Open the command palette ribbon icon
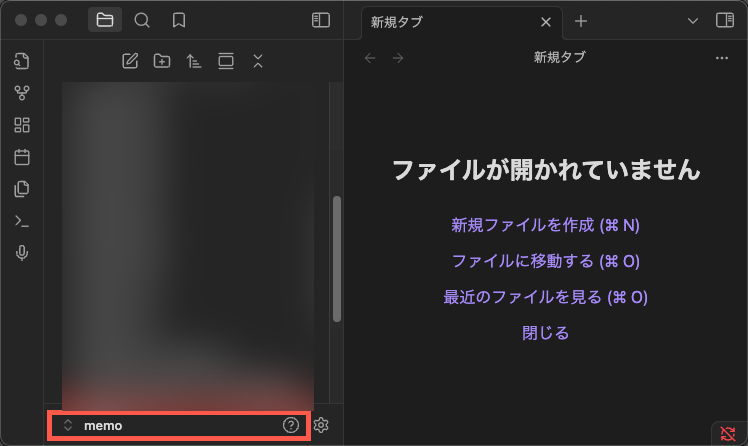This screenshot has height=446, width=748. pos(21,221)
